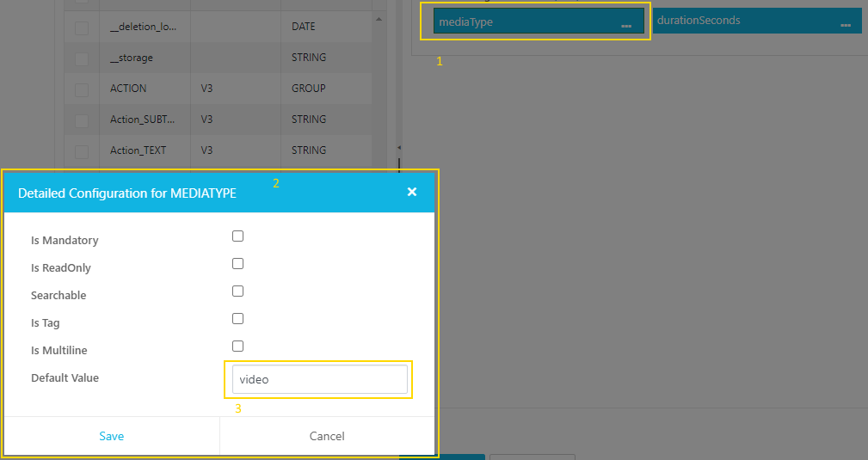Collapse the left panel using splitter arrow

[x=398, y=149]
